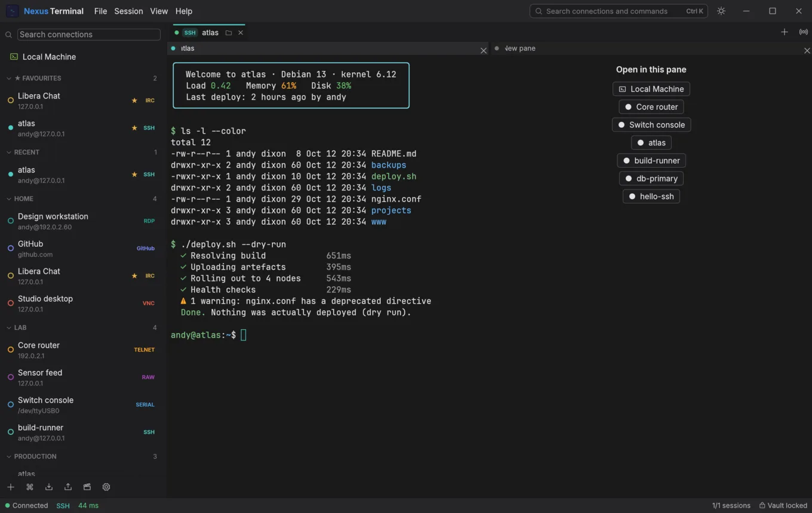Collapse the RECENT group

[x=81, y=152]
